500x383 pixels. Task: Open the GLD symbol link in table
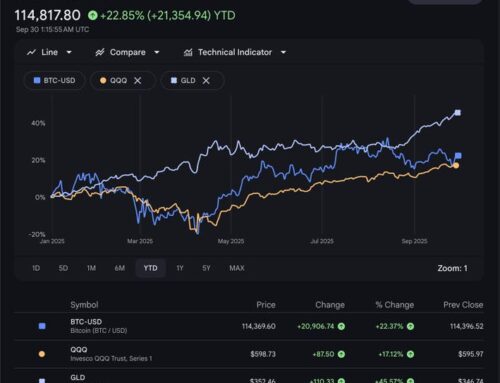pyautogui.click(x=78, y=378)
